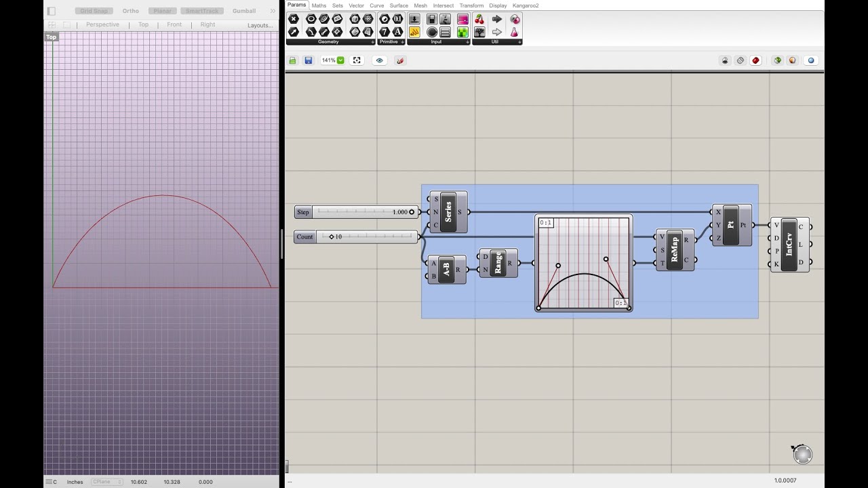
Task: Select the Boolean primitive icon
Action: (x=384, y=19)
